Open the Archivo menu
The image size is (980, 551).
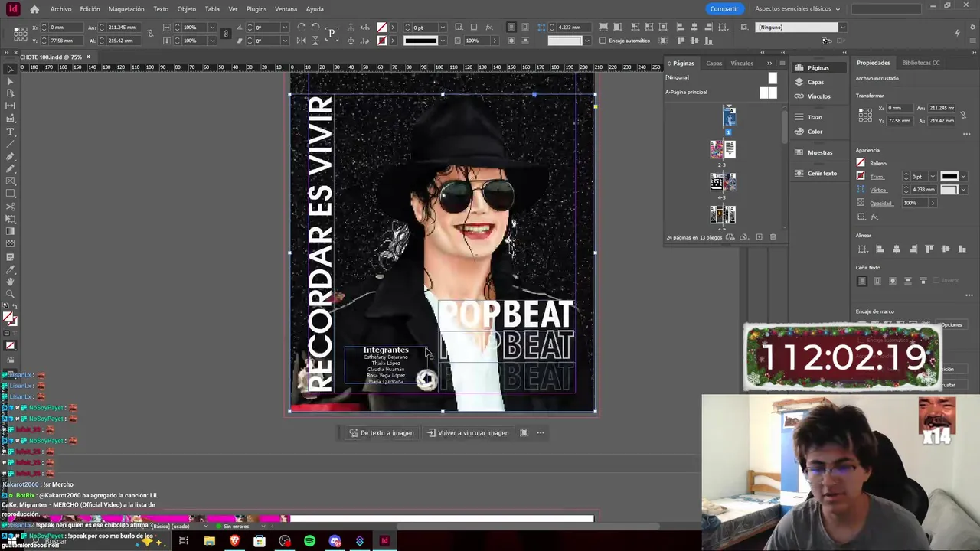point(60,9)
